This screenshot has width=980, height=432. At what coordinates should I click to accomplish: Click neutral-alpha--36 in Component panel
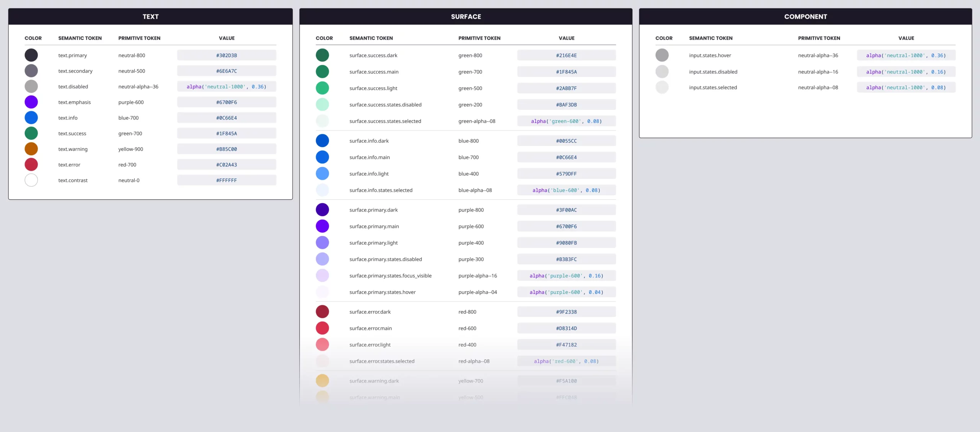click(818, 55)
